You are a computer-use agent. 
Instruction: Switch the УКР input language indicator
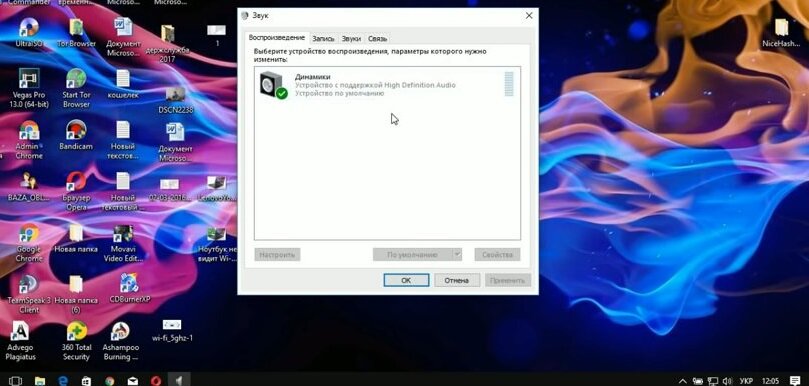coord(746,381)
